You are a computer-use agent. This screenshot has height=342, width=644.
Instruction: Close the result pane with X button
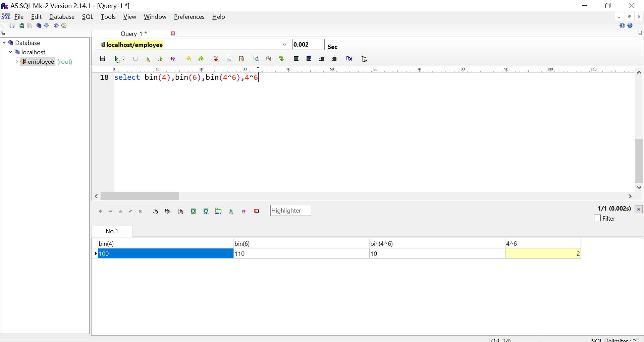click(639, 209)
